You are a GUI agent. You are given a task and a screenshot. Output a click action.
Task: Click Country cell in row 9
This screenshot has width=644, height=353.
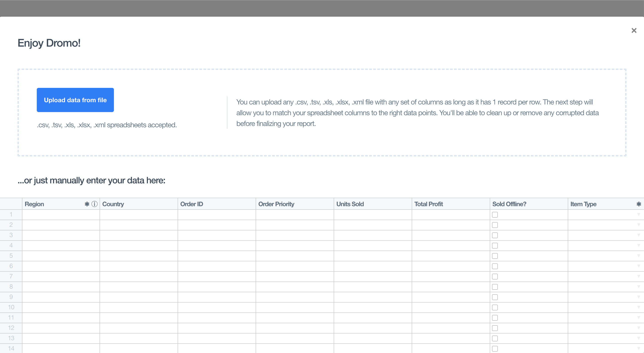[x=139, y=297]
